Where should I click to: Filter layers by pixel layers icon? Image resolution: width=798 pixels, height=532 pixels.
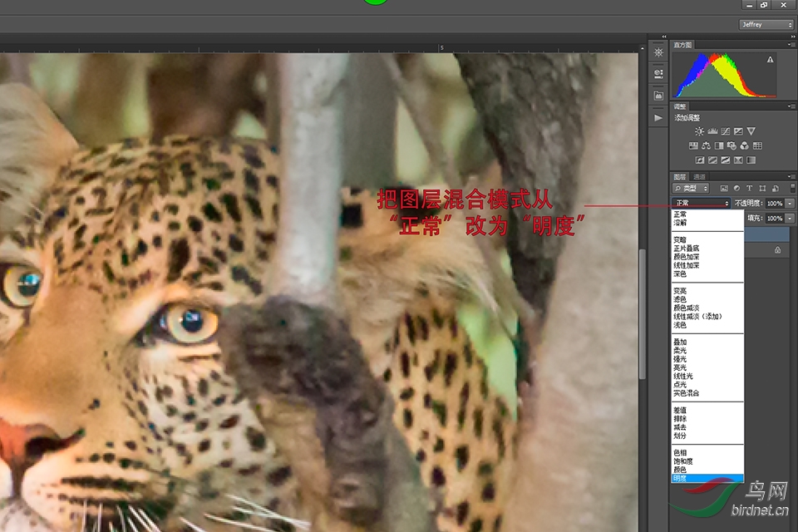coord(724,189)
